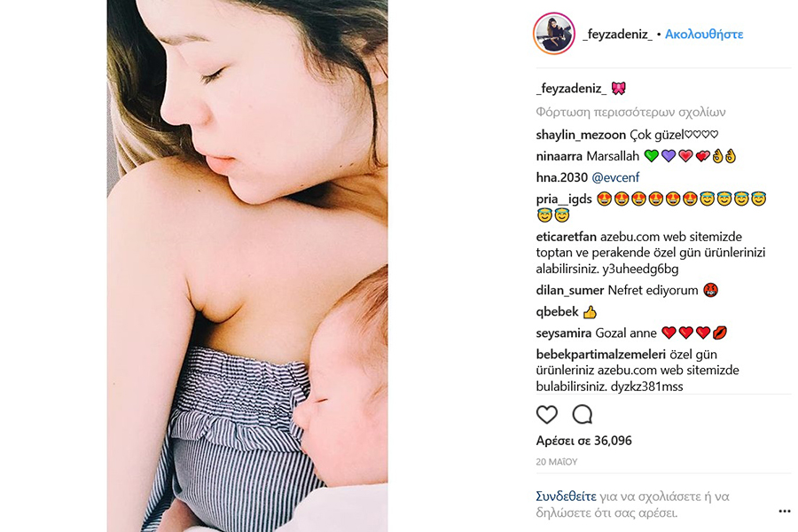Open hna.2030 commenter profile

pos(561,177)
